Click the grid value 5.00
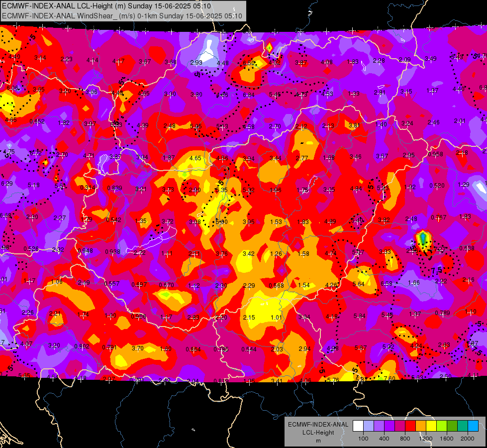 pyautogui.click(x=222, y=222)
